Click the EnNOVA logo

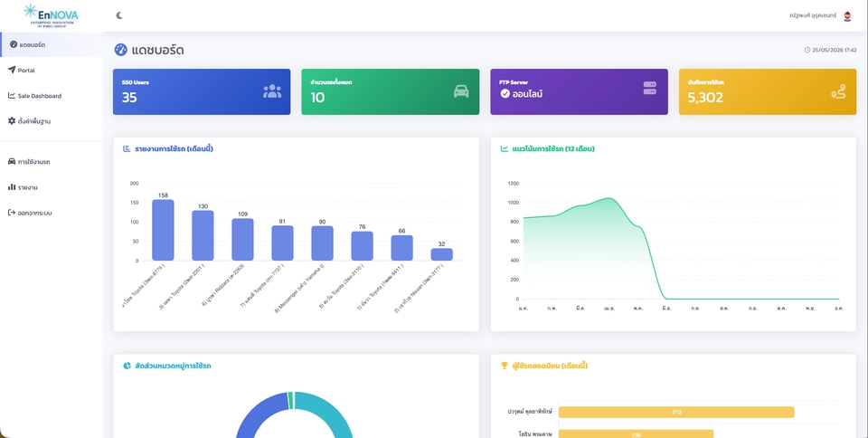tap(51, 15)
